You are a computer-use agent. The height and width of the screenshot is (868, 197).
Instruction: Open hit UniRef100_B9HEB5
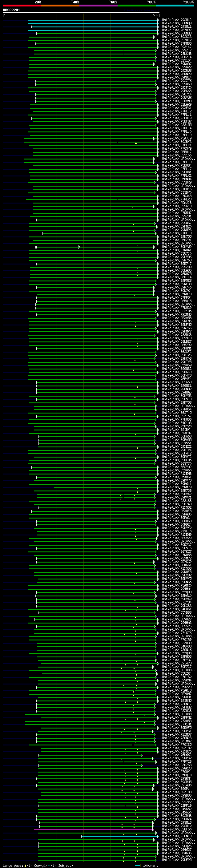point(176,460)
